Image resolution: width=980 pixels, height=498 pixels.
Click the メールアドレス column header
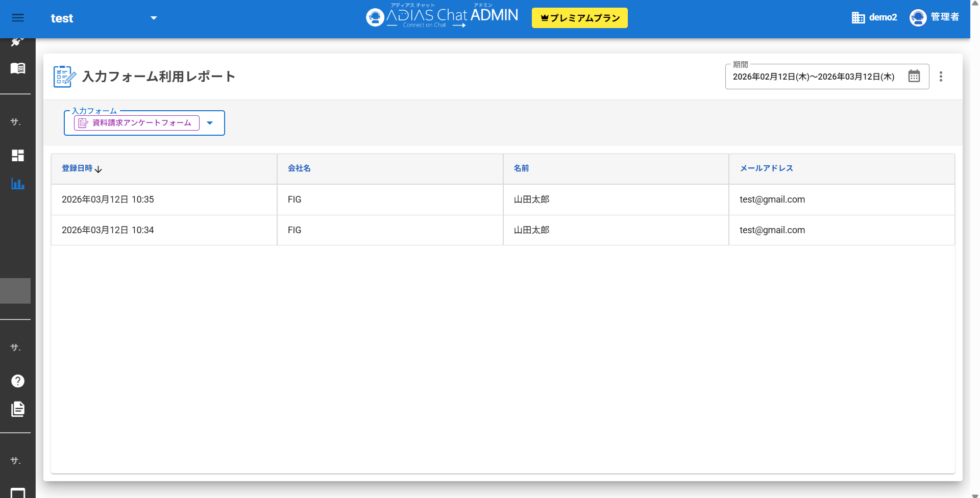(766, 168)
